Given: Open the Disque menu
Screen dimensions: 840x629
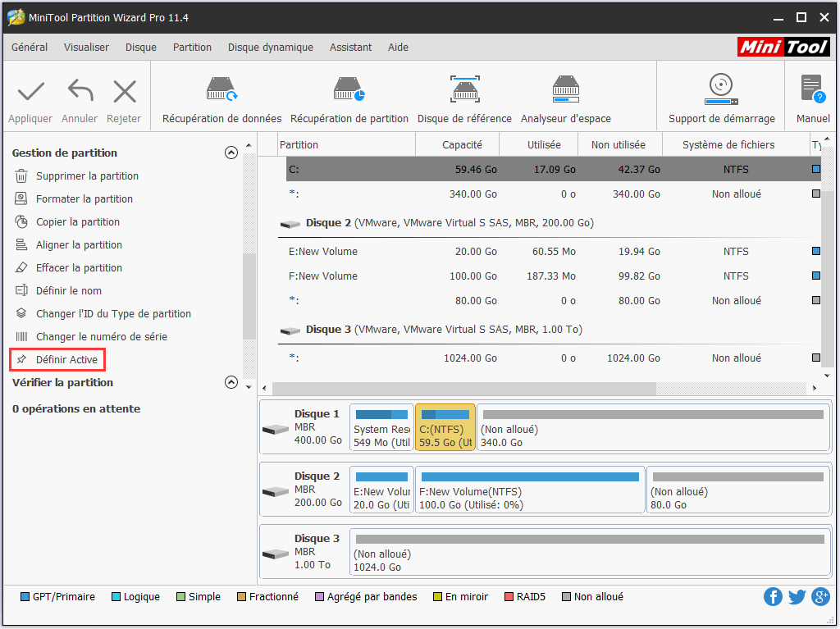Looking at the screenshot, I should (x=141, y=47).
